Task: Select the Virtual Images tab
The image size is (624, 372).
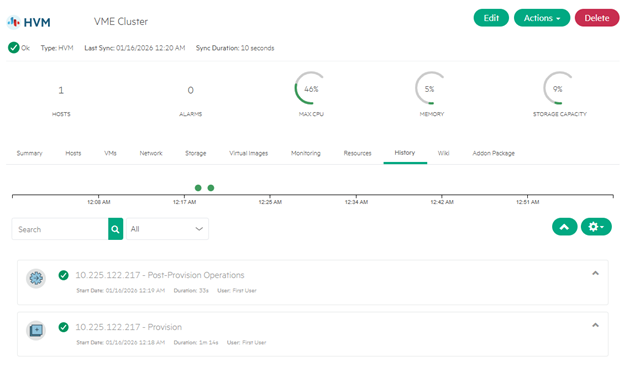Action: [248, 153]
